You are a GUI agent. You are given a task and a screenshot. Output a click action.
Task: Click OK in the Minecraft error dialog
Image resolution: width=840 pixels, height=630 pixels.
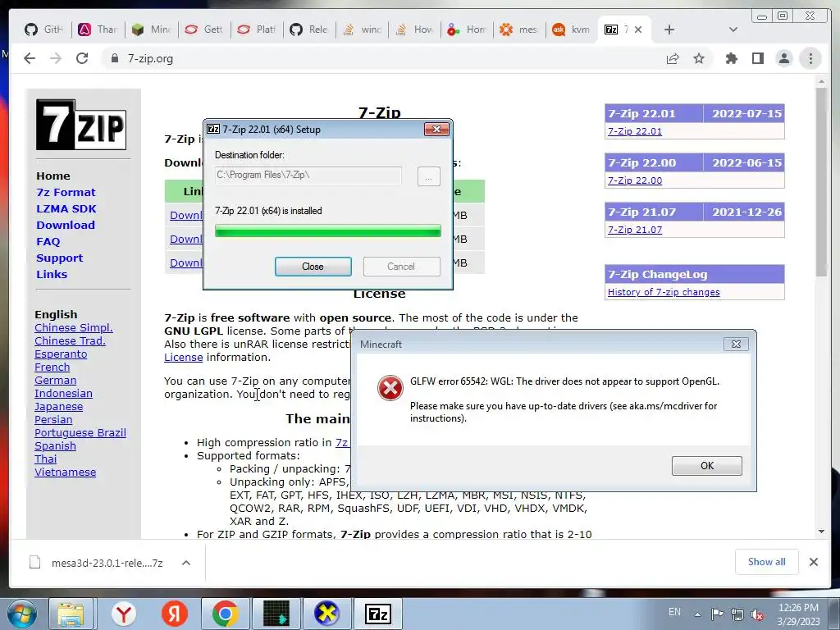pyautogui.click(x=706, y=466)
